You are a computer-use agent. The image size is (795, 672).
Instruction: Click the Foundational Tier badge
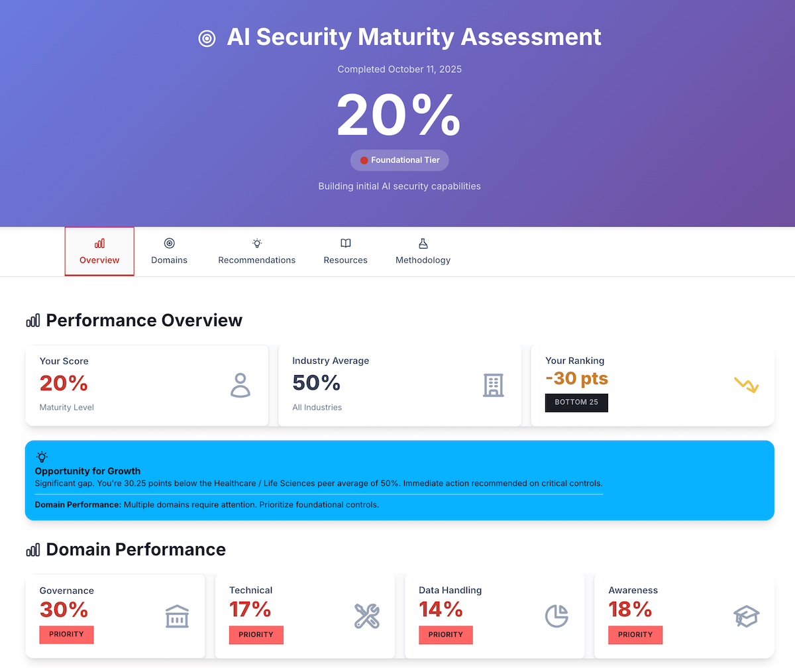(399, 160)
